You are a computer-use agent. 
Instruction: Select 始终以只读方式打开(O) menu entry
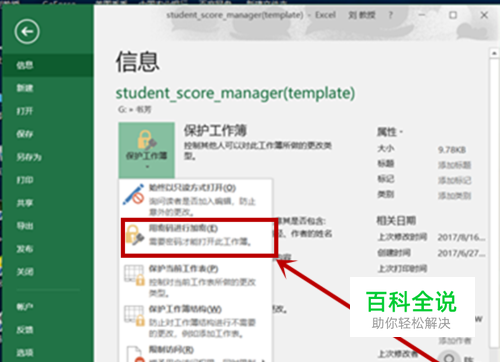(x=196, y=199)
